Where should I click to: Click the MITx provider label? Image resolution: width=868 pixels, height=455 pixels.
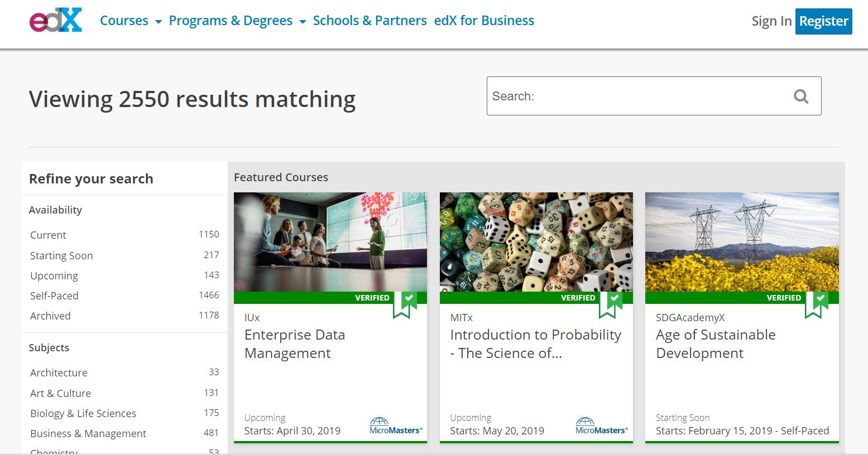point(461,318)
